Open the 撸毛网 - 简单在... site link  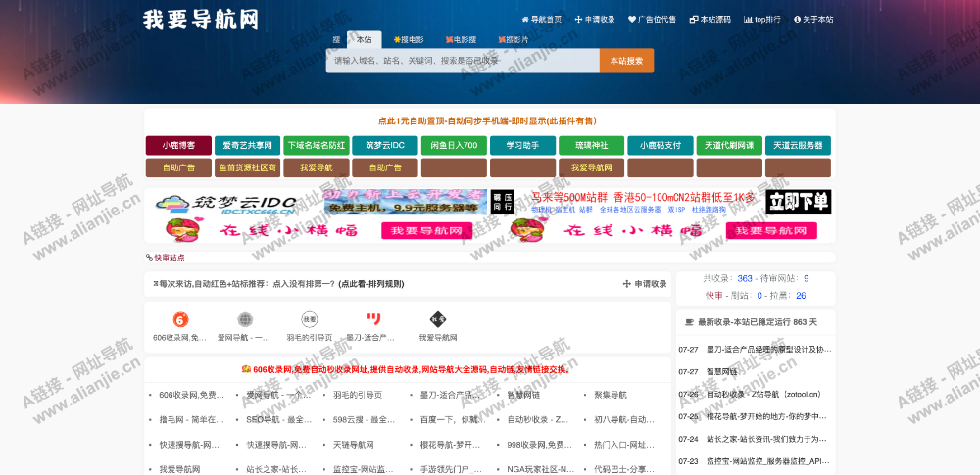[x=191, y=419]
